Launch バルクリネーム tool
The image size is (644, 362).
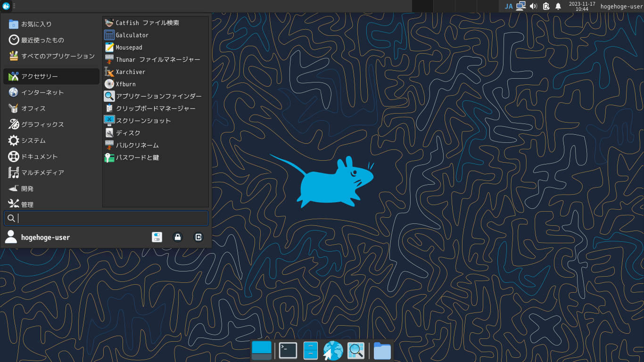coord(156,145)
